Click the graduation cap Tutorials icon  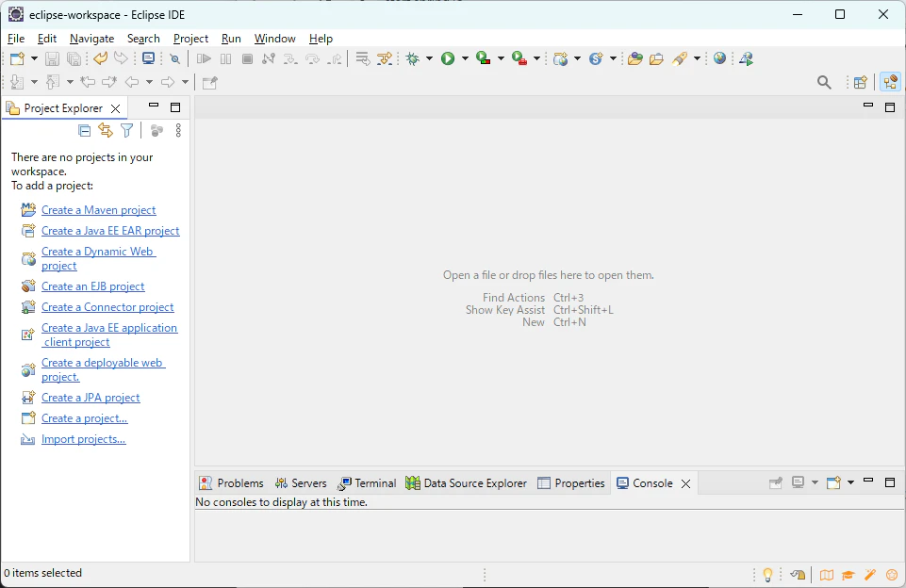point(848,575)
